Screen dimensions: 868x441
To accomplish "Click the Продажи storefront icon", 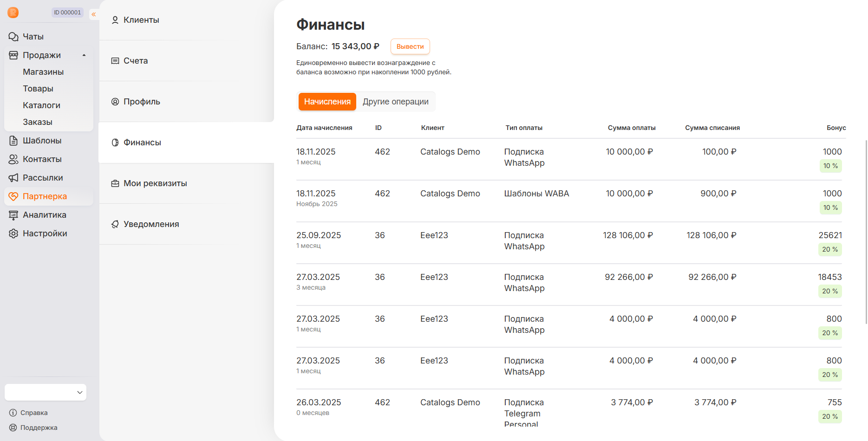I will (x=13, y=55).
